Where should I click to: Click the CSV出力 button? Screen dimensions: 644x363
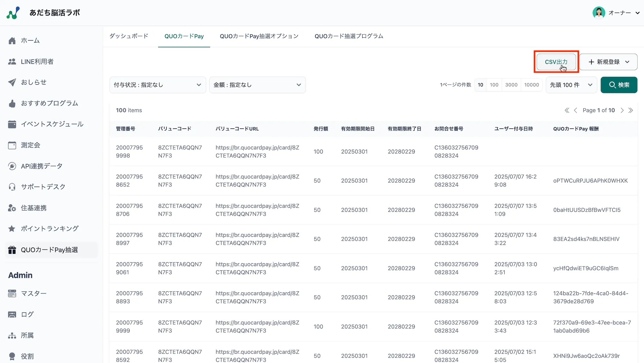(x=556, y=62)
